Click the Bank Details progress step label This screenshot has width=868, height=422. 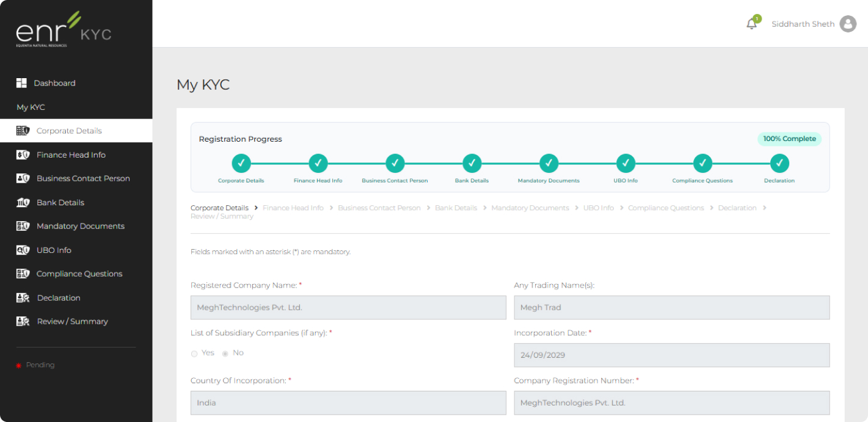coord(472,181)
